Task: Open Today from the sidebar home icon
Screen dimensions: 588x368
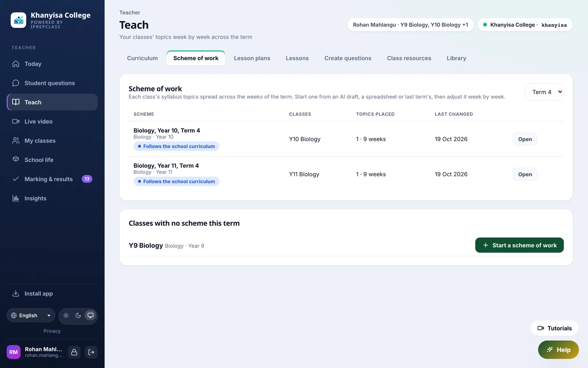Action: [x=16, y=64]
